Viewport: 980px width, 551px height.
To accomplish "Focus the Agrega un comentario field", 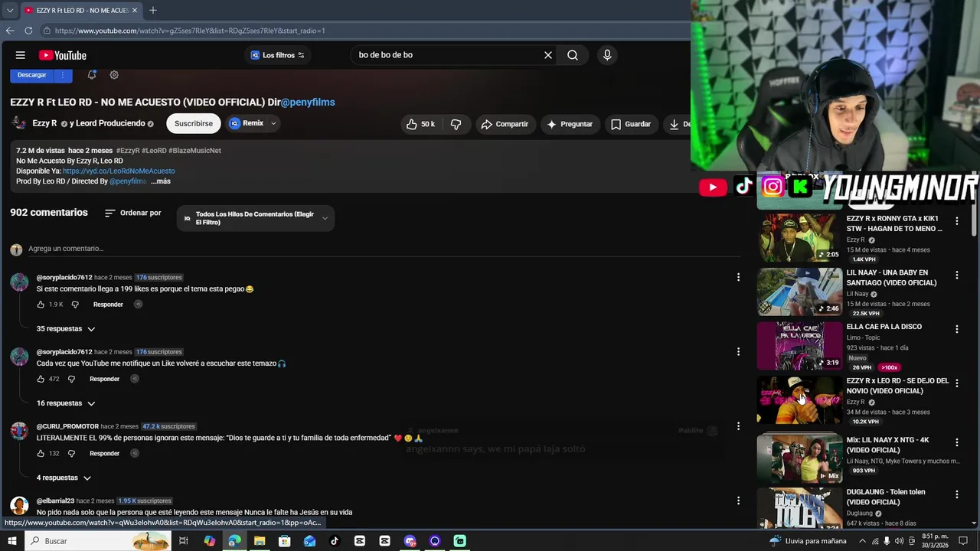I will (383, 249).
